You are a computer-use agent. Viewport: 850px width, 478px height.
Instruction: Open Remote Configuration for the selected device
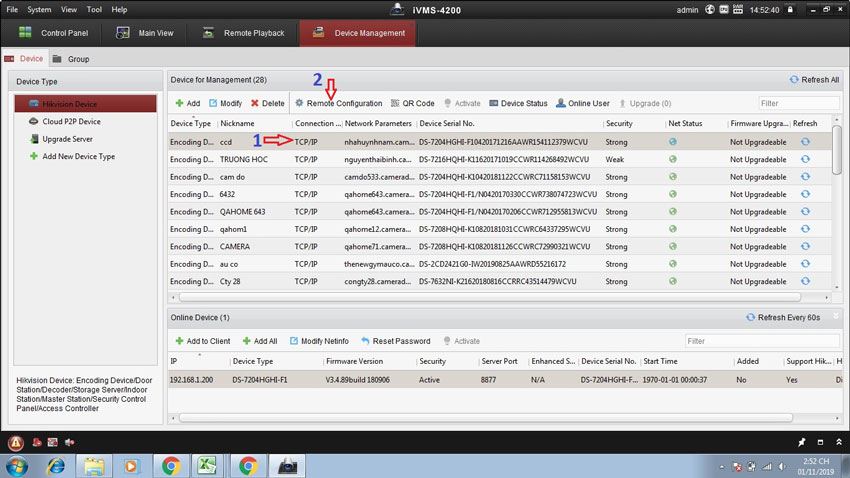click(338, 103)
